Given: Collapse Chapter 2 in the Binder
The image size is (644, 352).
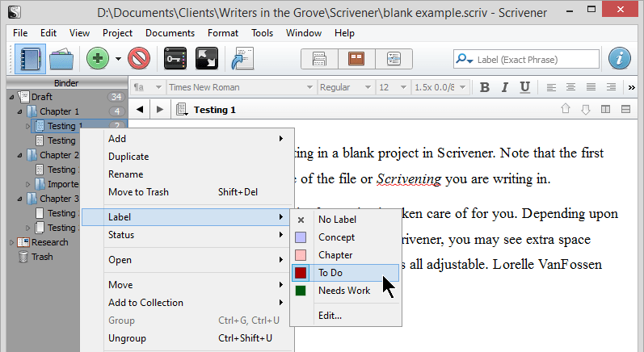Looking at the screenshot, I should (19, 156).
